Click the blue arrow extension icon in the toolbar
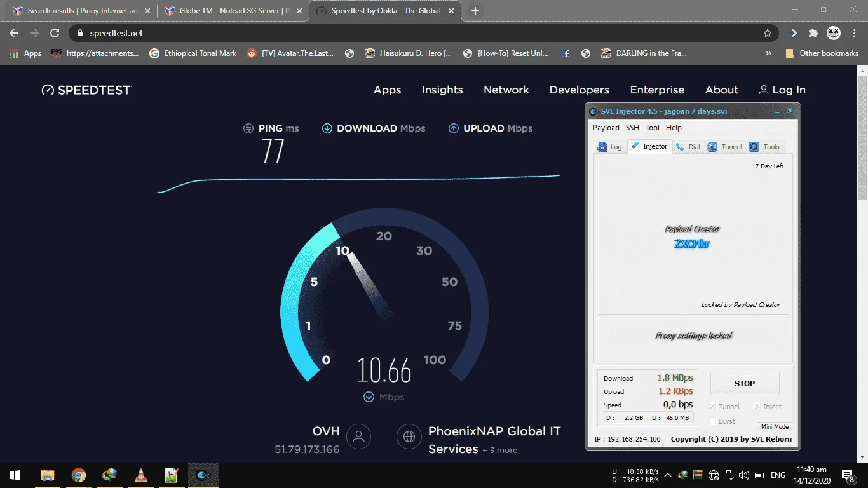 pyautogui.click(x=794, y=33)
